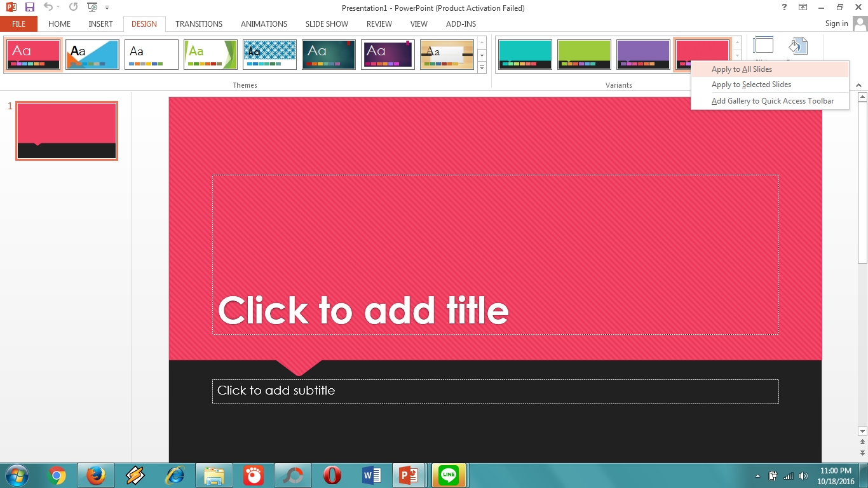Click the 'Click to add subtitle' placeholder
The height and width of the screenshot is (488, 868).
496,391
